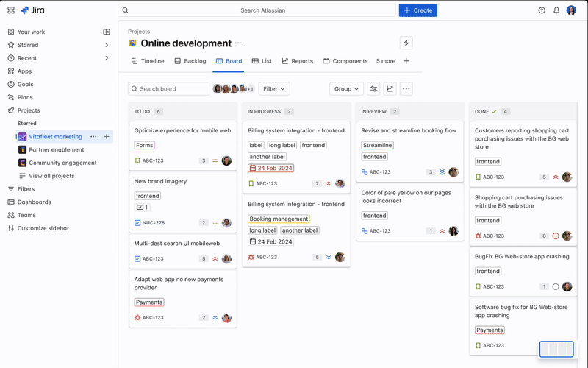This screenshot has width=588, height=368.
Task: Click the plus beside Vitafleet marketing
Action: [107, 137]
